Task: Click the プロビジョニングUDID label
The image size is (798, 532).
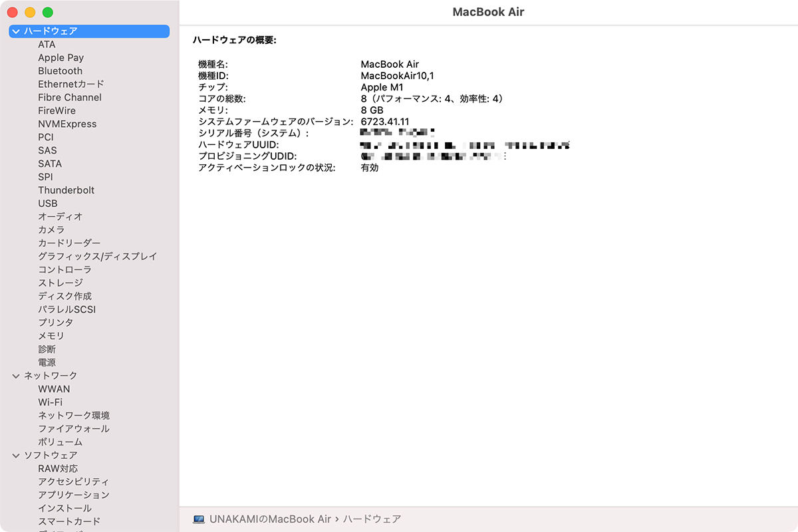Action: tap(247, 156)
